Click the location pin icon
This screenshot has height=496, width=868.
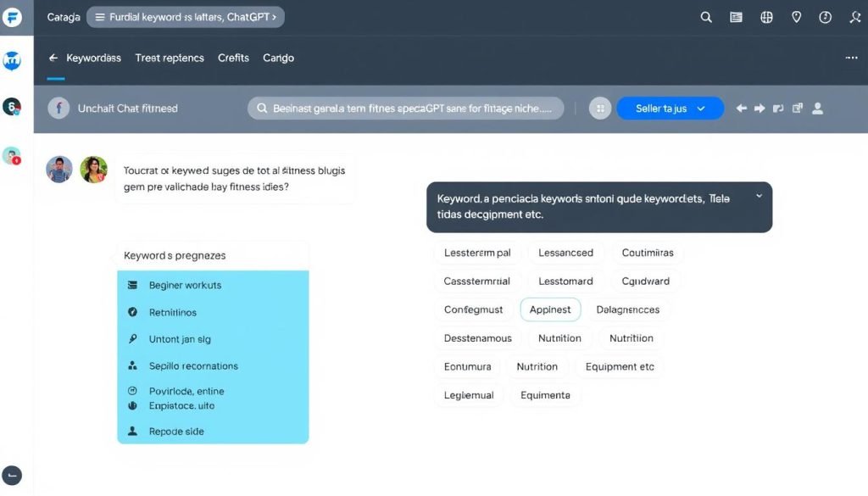796,17
